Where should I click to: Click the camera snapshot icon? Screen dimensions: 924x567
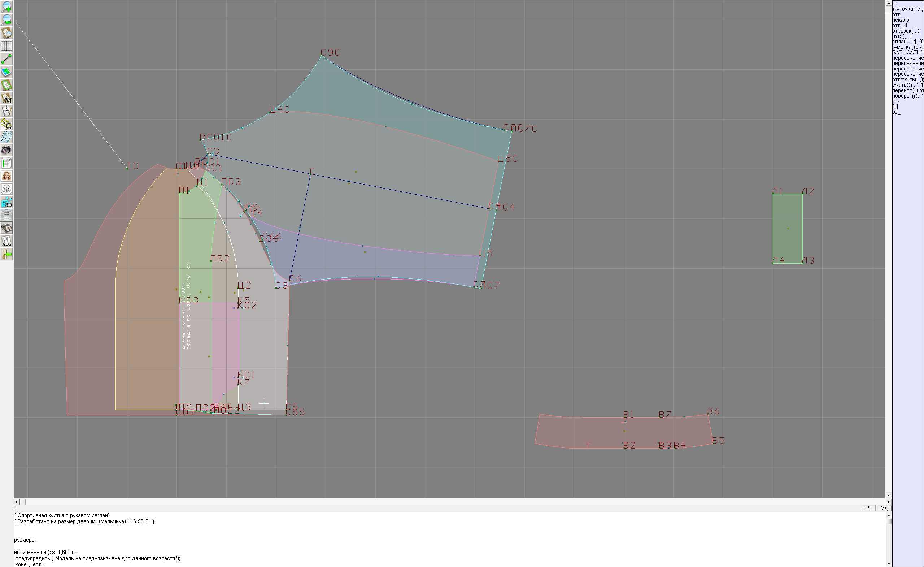click(6, 150)
